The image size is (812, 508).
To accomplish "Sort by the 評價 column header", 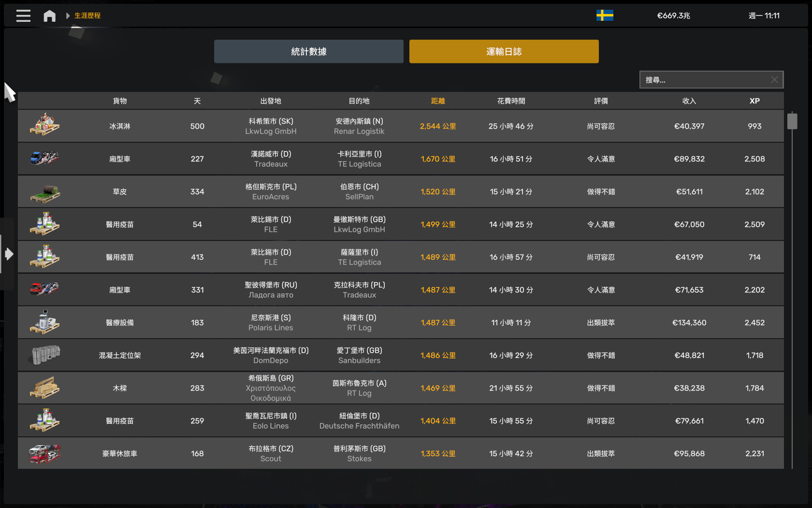I will point(601,101).
